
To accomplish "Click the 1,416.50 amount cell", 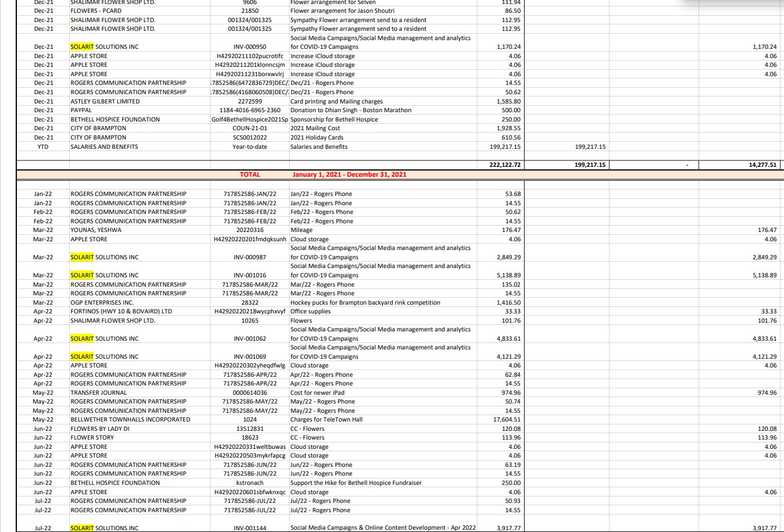I will pos(509,302).
